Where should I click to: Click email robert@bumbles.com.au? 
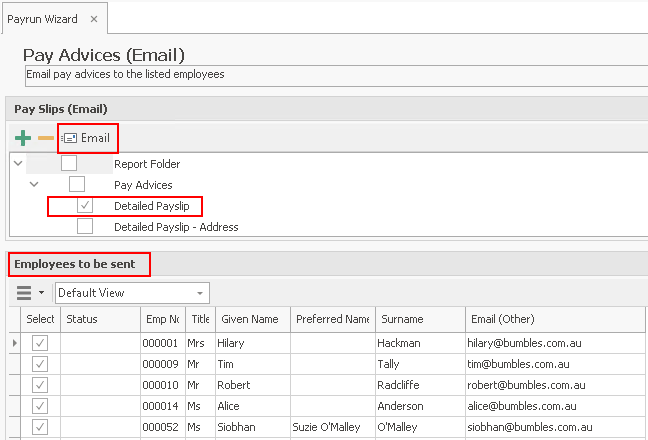pyautogui.click(x=526, y=385)
